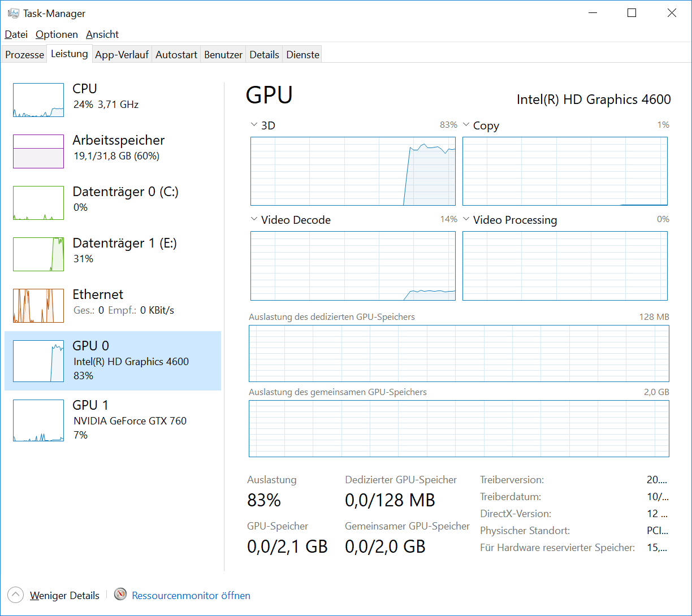This screenshot has width=692, height=616.
Task: Select the Datenträger 1 (E:) graph thumbnail
Action: coord(38,254)
